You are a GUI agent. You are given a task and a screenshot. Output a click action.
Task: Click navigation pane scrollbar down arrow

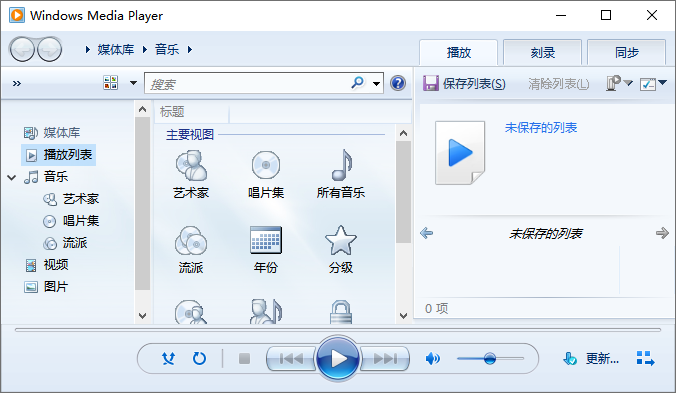(143, 315)
